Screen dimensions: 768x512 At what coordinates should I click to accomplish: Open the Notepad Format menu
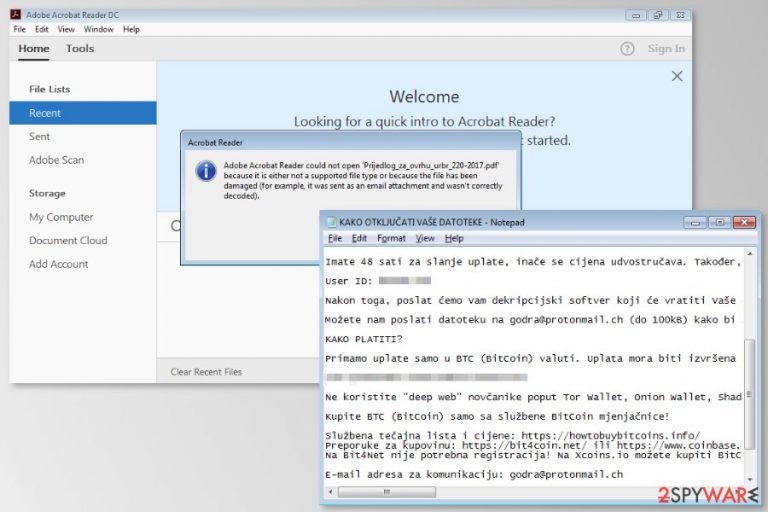pyautogui.click(x=391, y=238)
